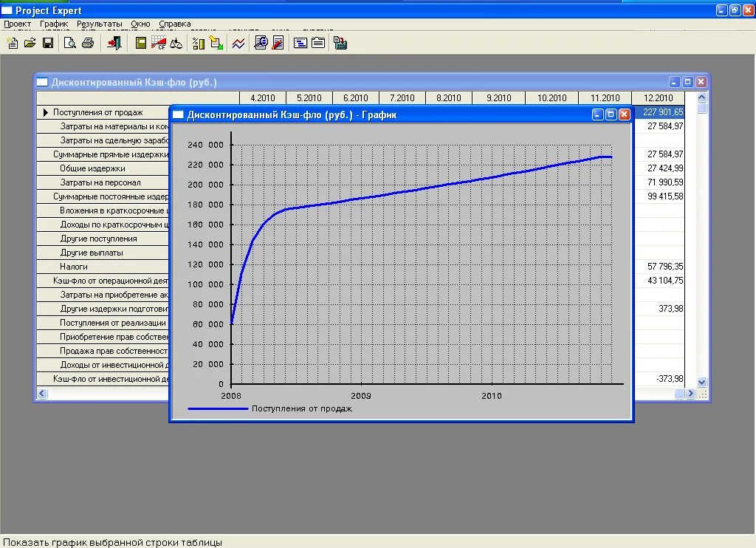
Task: Click the document with red pencil icon
Action: 278,44
